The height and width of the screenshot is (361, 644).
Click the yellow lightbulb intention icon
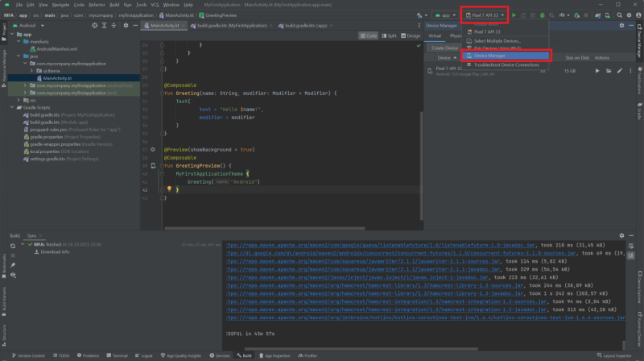tap(169, 189)
